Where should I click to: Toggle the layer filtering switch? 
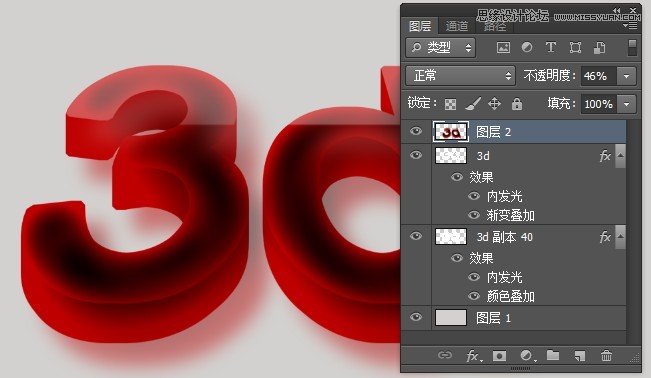(632, 47)
